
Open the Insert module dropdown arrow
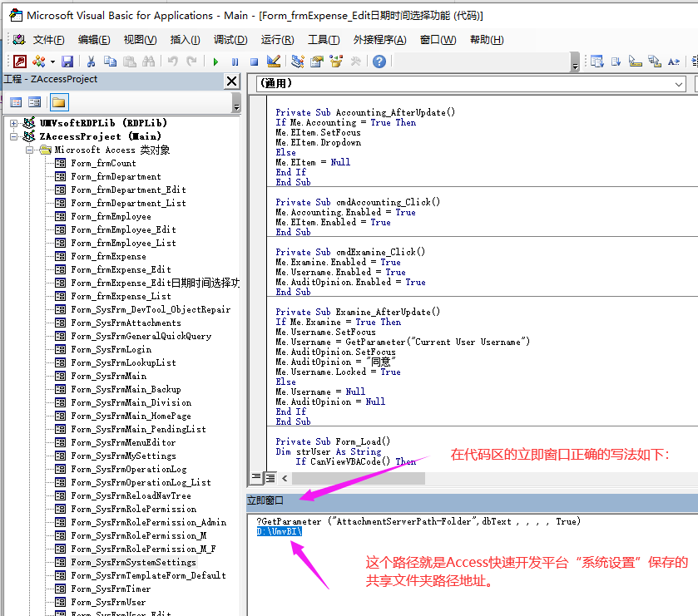coord(52,62)
